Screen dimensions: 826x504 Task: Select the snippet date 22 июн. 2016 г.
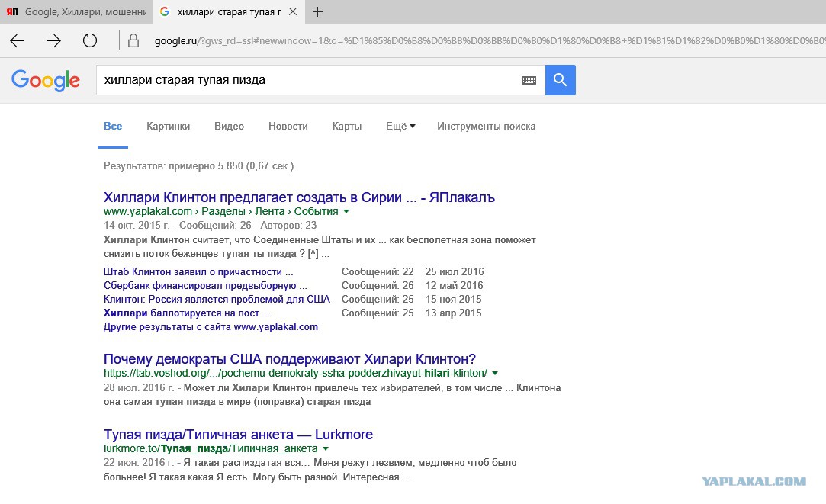[x=139, y=462]
